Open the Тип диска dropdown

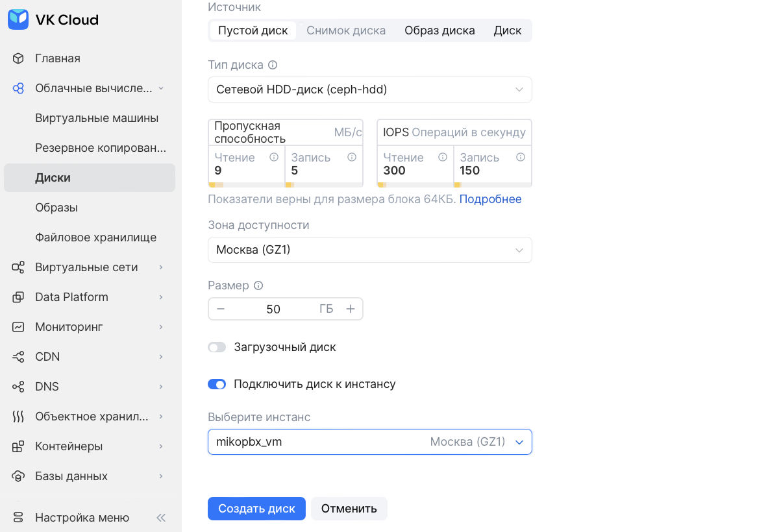369,90
